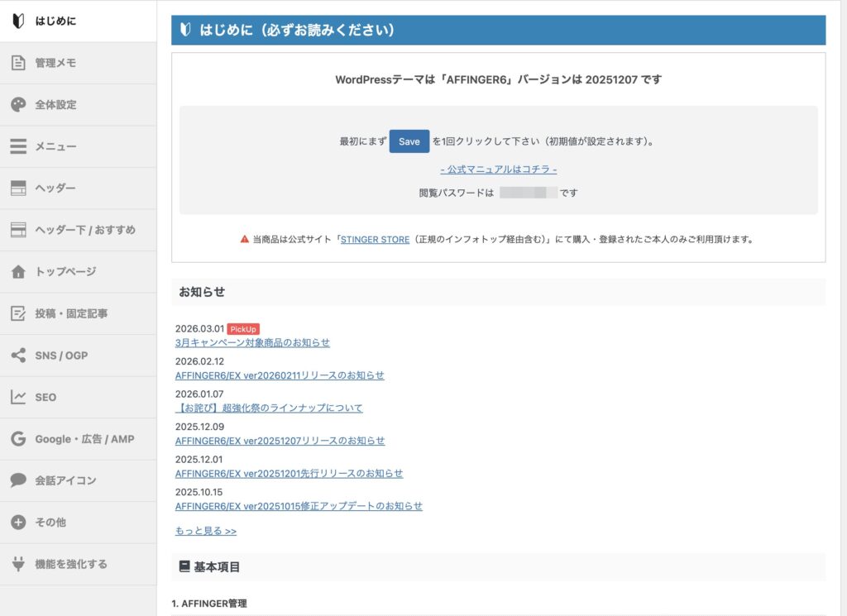Open the AFFINGER6/EX ver20260211 release notice

click(281, 375)
